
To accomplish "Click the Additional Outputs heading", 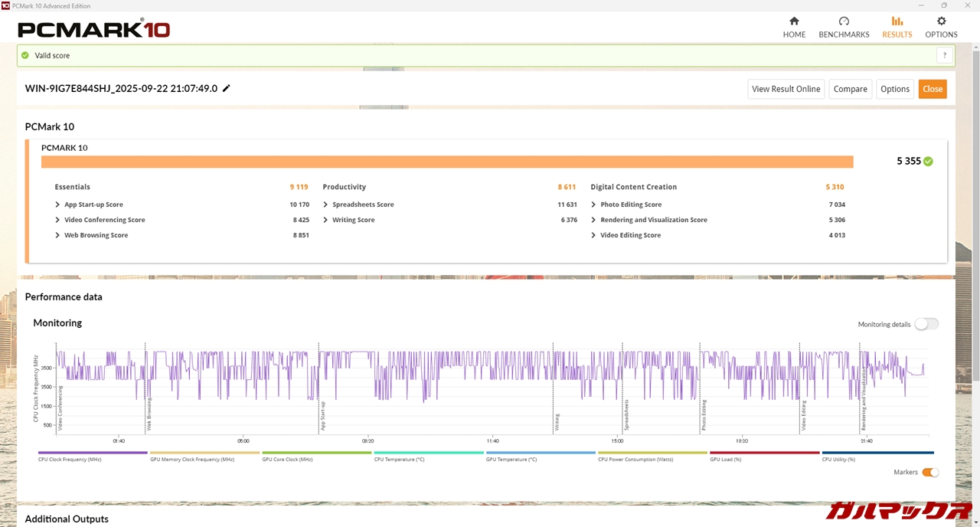I will point(67,519).
